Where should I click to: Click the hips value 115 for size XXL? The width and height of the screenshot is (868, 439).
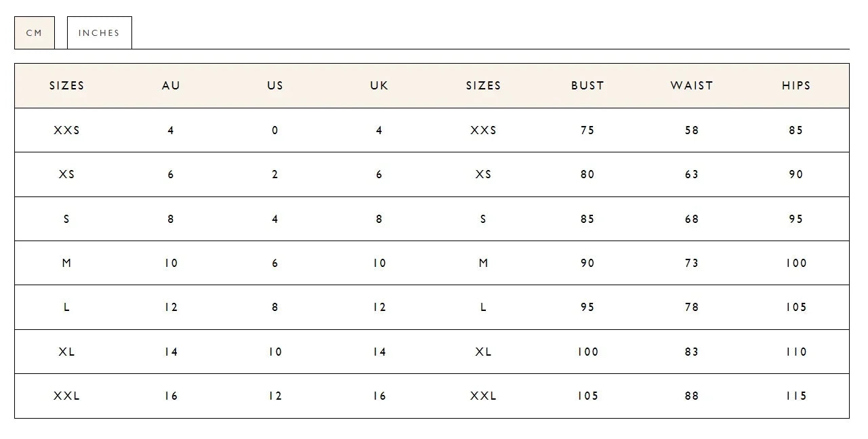(x=795, y=396)
